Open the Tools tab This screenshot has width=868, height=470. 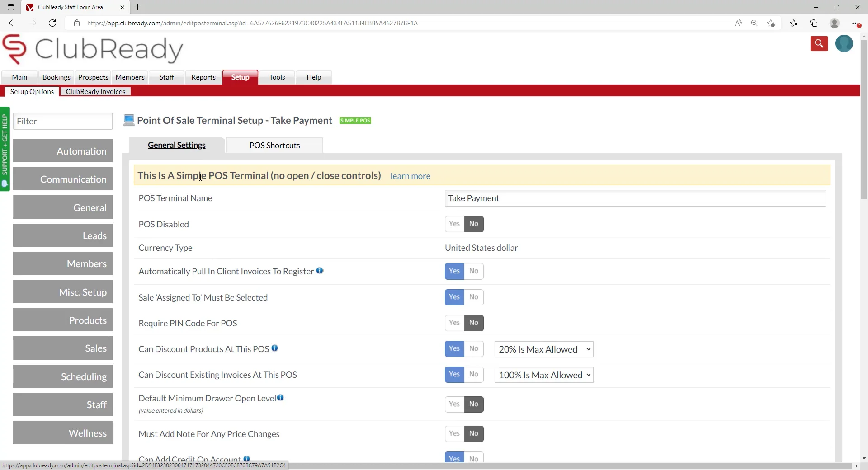[277, 77]
